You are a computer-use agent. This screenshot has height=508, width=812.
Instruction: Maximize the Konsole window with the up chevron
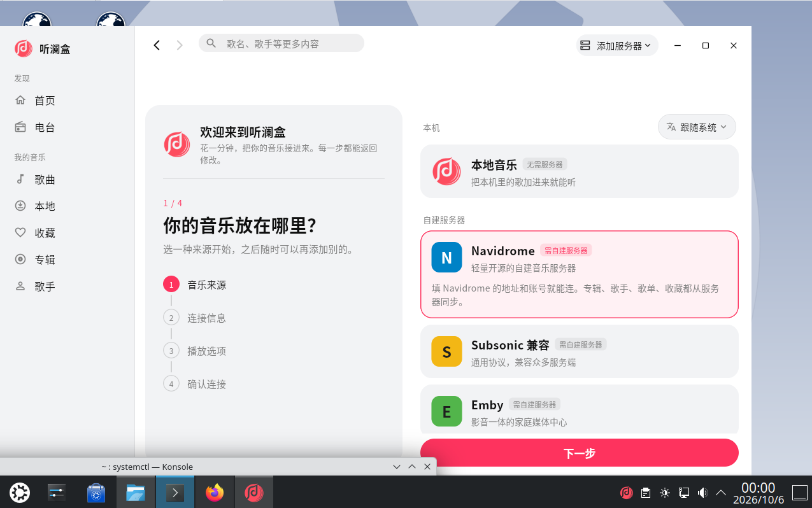point(412,467)
